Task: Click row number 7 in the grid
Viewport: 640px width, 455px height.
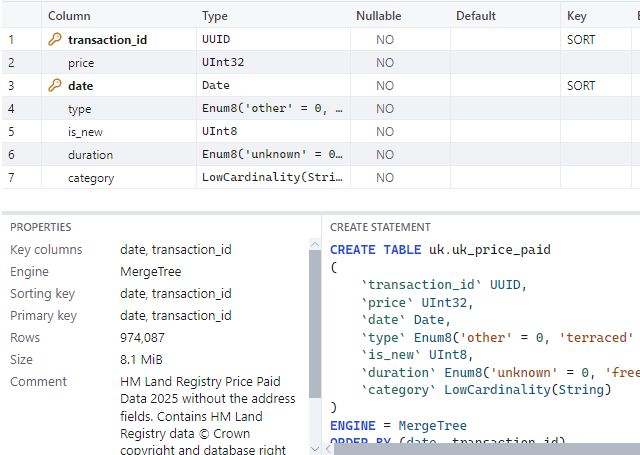Action: (11, 178)
